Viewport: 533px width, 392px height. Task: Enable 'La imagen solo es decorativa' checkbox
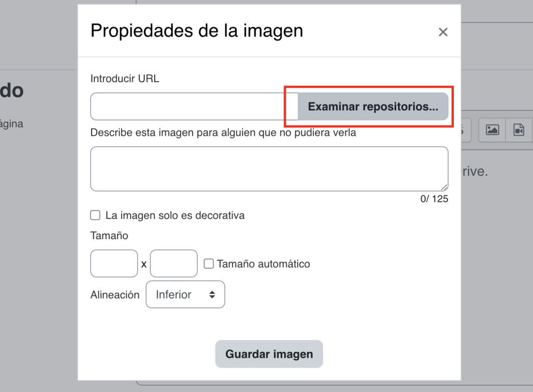[95, 215]
